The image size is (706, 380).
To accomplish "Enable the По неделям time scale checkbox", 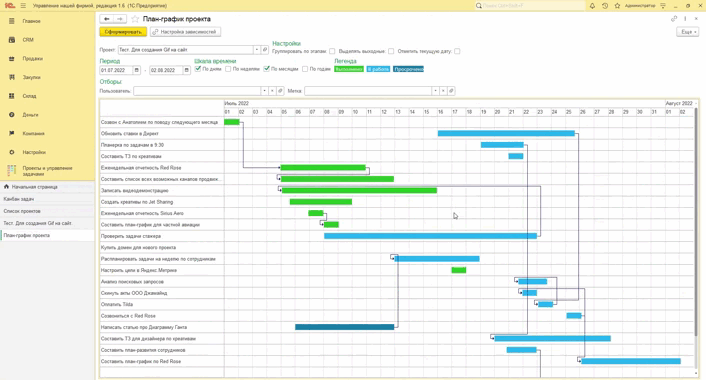I will tap(228, 69).
